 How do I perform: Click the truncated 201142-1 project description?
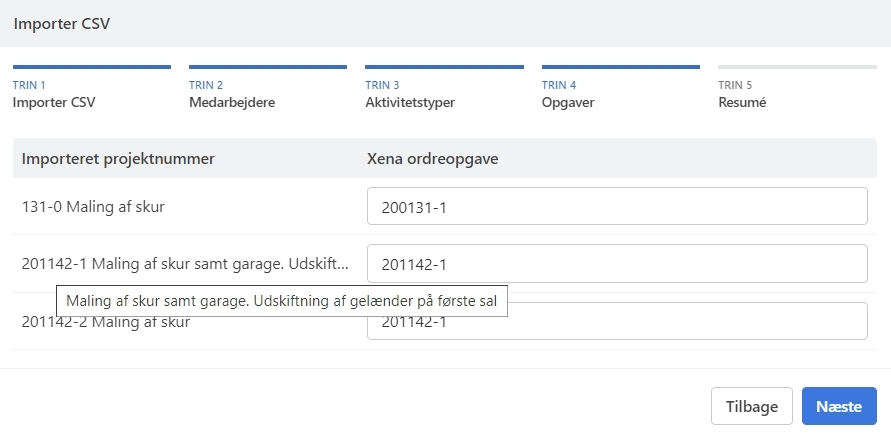(x=185, y=264)
